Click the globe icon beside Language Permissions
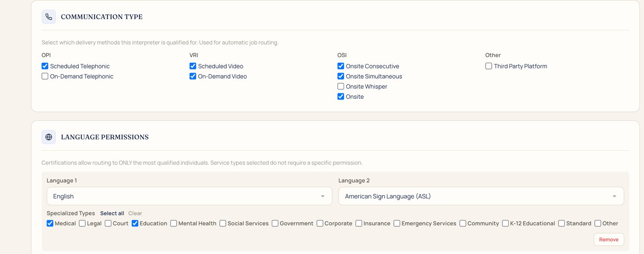 tap(49, 137)
